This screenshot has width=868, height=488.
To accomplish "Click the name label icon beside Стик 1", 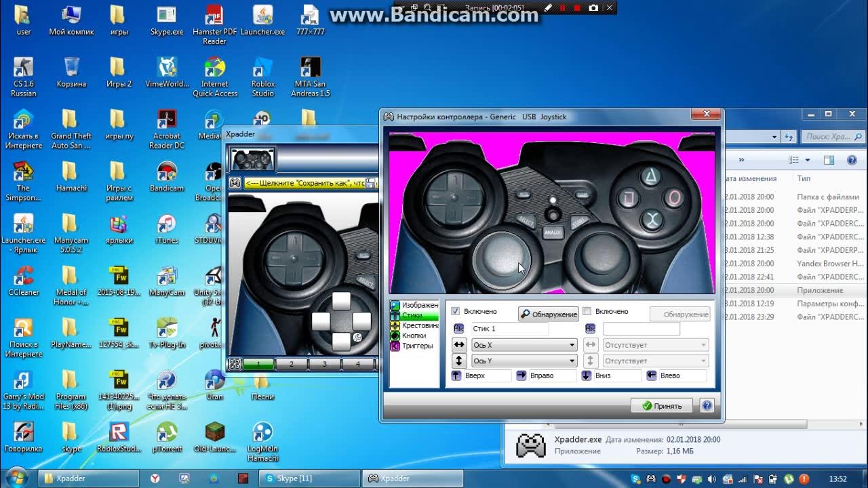I will point(459,329).
